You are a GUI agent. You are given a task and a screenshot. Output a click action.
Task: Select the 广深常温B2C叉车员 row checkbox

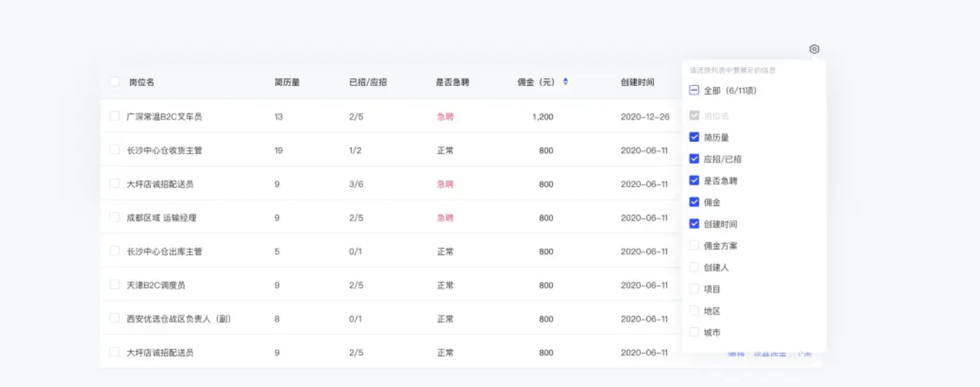114,116
